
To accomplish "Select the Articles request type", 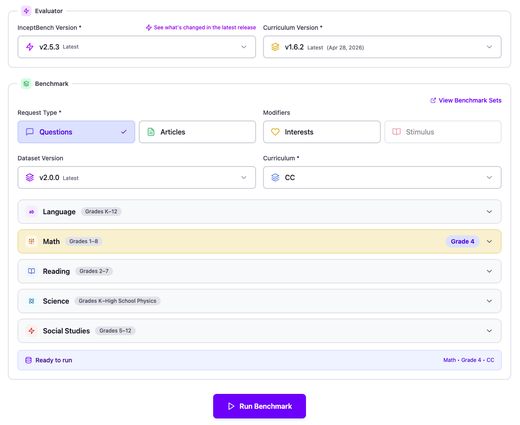I will tap(197, 132).
